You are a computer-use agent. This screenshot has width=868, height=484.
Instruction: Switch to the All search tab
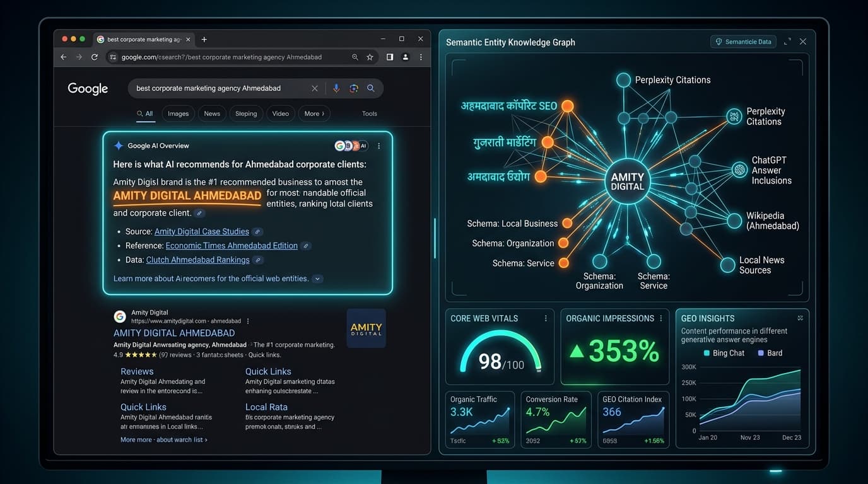(145, 113)
